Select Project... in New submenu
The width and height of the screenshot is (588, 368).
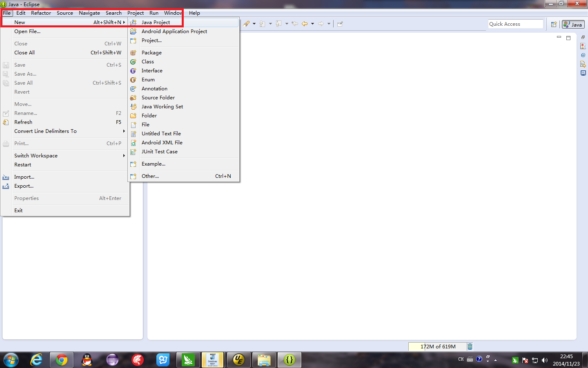point(184,40)
